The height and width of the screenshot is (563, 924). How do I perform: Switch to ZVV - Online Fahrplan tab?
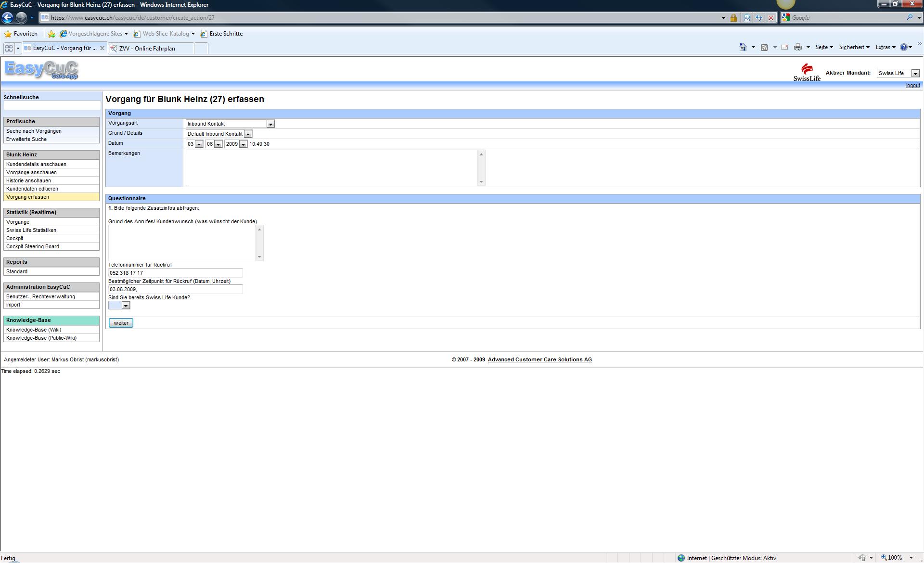pyautogui.click(x=151, y=48)
